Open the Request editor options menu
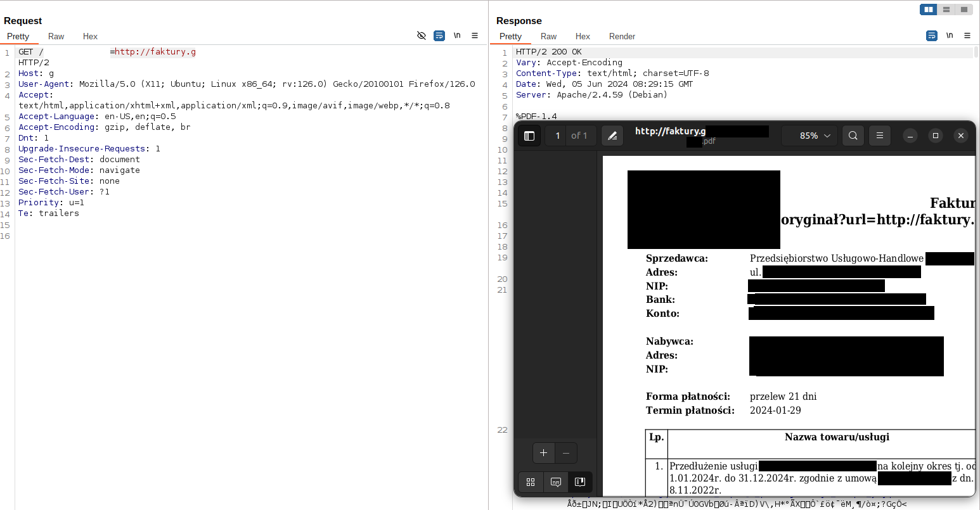The width and height of the screenshot is (980, 510). pyautogui.click(x=475, y=35)
